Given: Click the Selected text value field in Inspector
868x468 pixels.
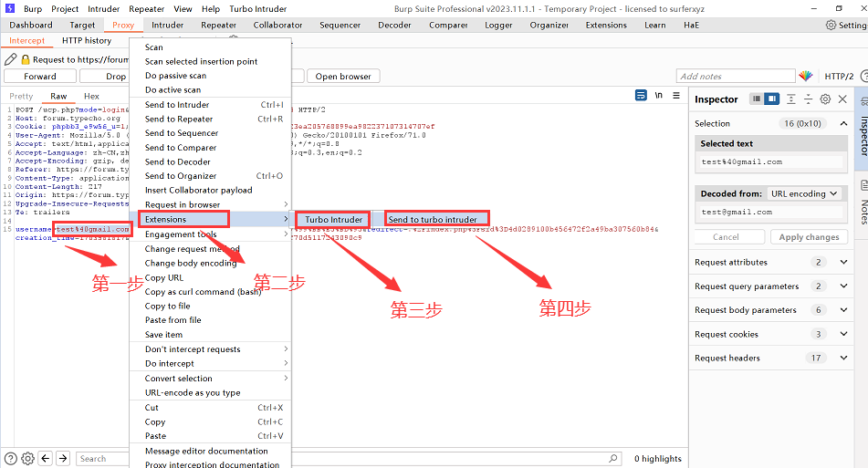Looking at the screenshot, I should (771, 161).
